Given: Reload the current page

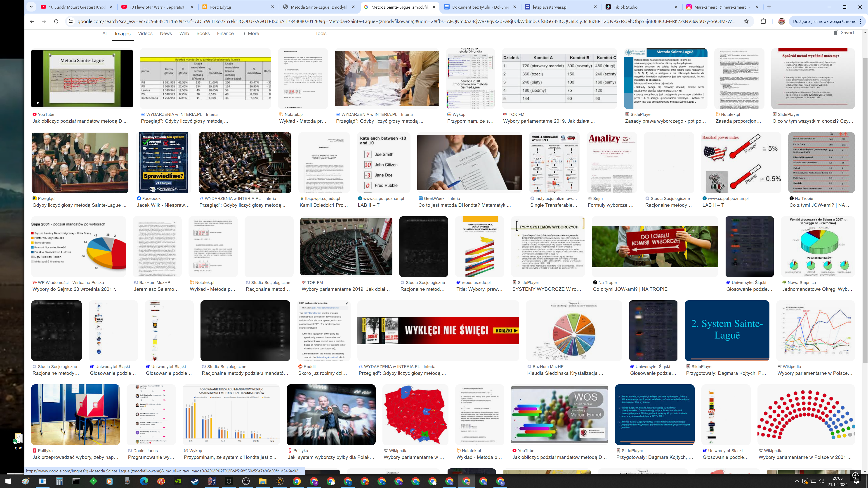Looking at the screenshot, I should (x=56, y=21).
